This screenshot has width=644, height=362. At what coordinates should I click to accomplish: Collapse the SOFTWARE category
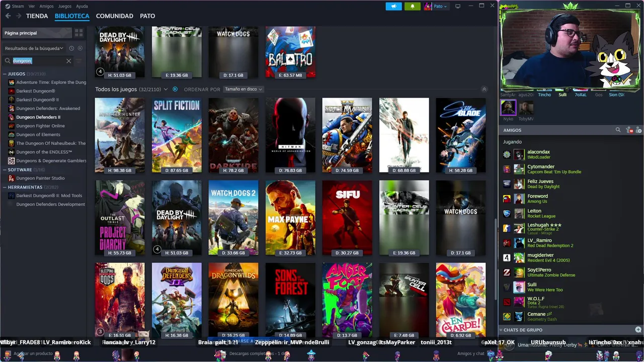click(x=5, y=170)
